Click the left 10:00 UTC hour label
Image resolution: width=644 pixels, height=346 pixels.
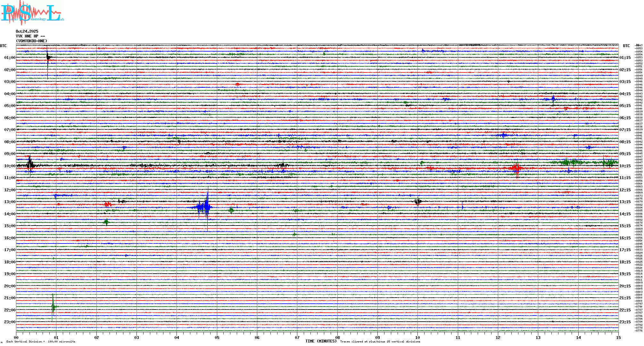(10, 166)
